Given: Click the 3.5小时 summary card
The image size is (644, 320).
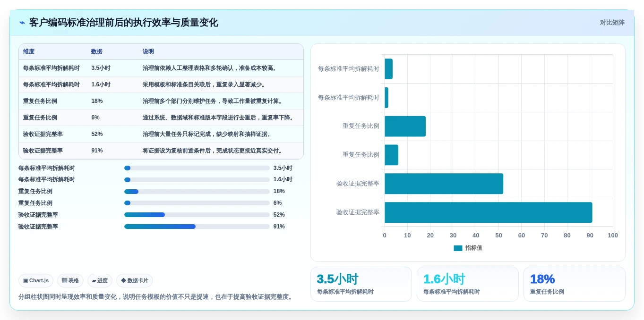Looking at the screenshot, I should pyautogui.click(x=361, y=284).
